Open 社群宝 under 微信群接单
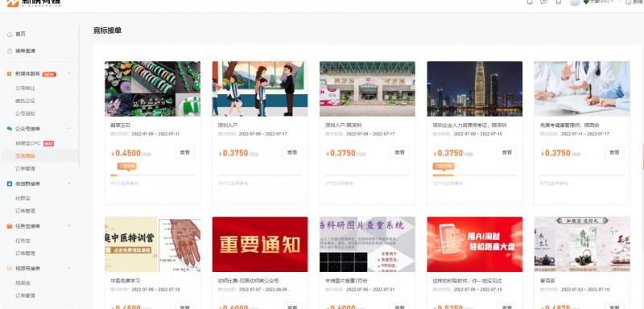This screenshot has height=309, width=644. (23, 198)
